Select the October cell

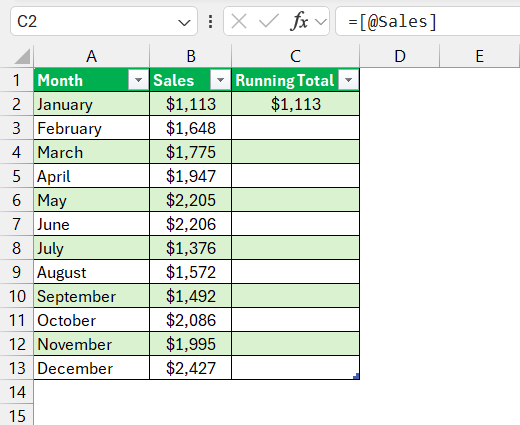click(92, 320)
